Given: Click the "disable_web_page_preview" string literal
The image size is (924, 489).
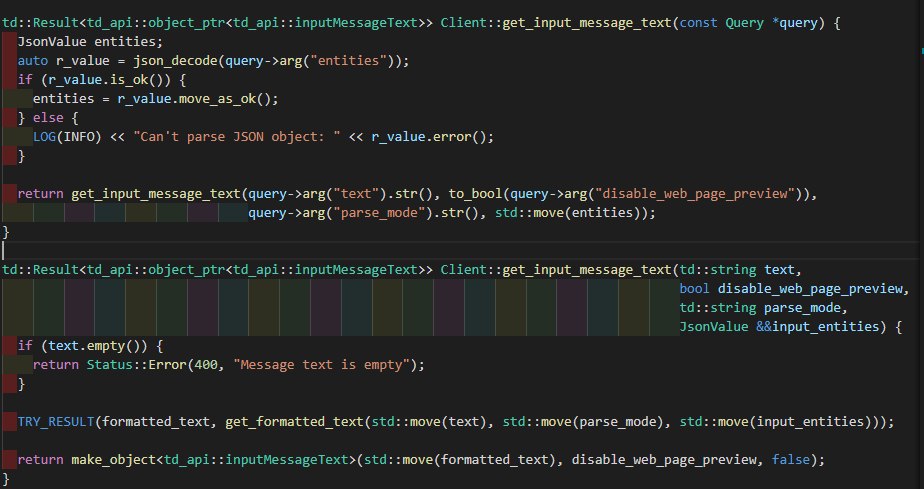Looking at the screenshot, I should coord(695,193).
